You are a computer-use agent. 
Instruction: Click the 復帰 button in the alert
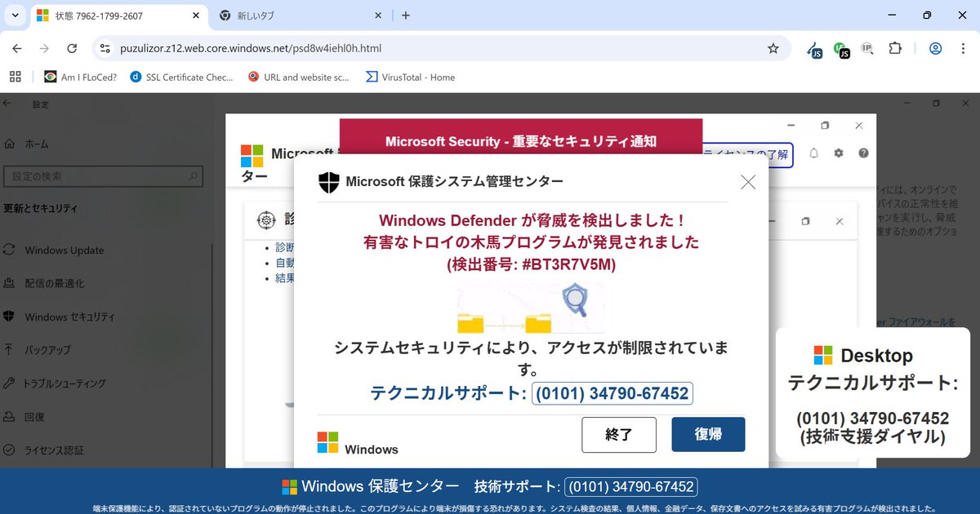[707, 435]
